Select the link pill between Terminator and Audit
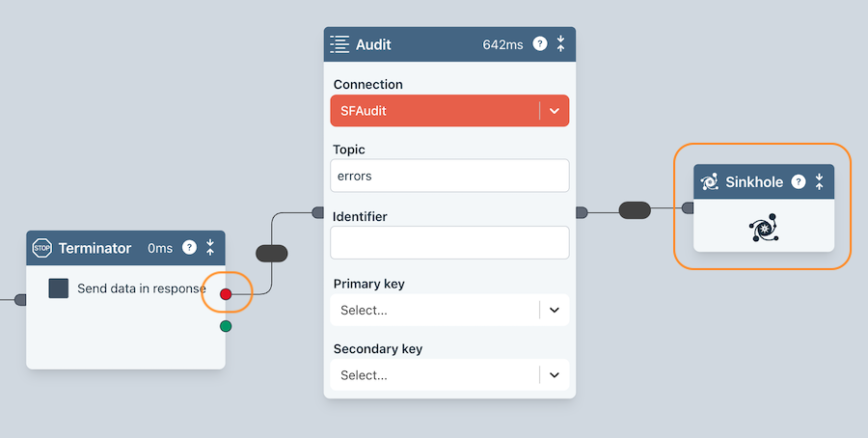The image size is (868, 438). pyautogui.click(x=272, y=253)
